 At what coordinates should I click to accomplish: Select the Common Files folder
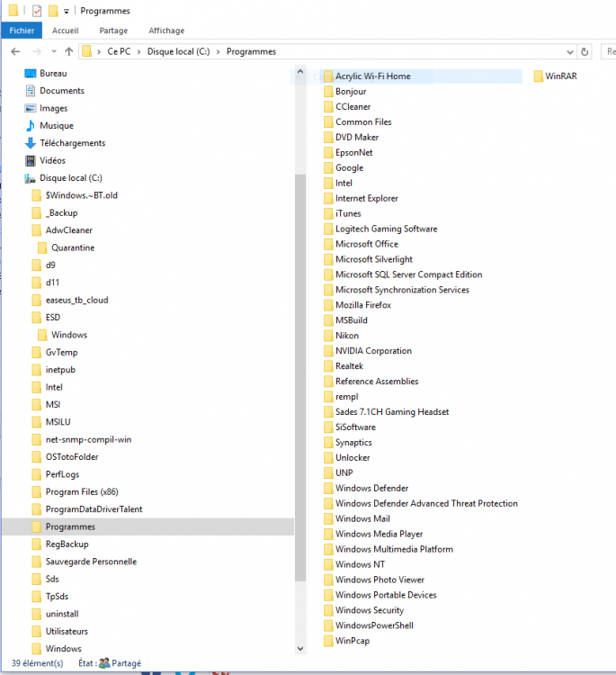pyautogui.click(x=363, y=122)
